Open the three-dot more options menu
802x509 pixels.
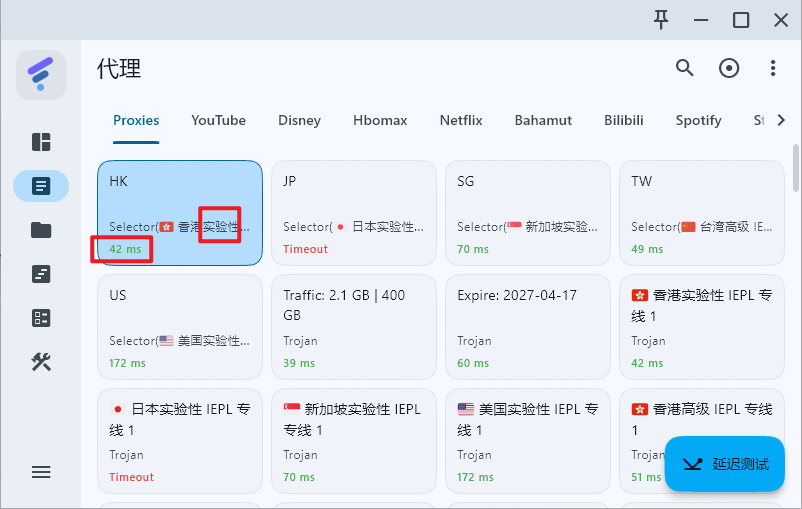coord(773,68)
